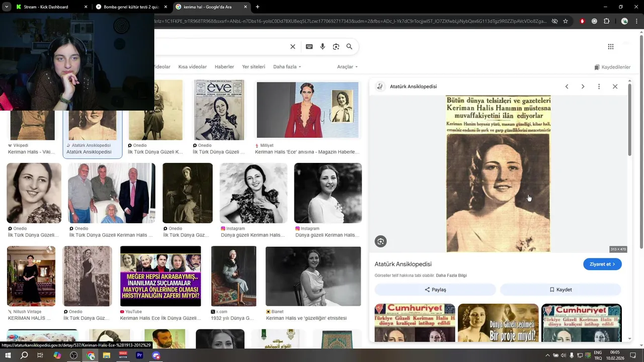
Task: Open the Nillush Vintage image result
Action: [31, 276]
